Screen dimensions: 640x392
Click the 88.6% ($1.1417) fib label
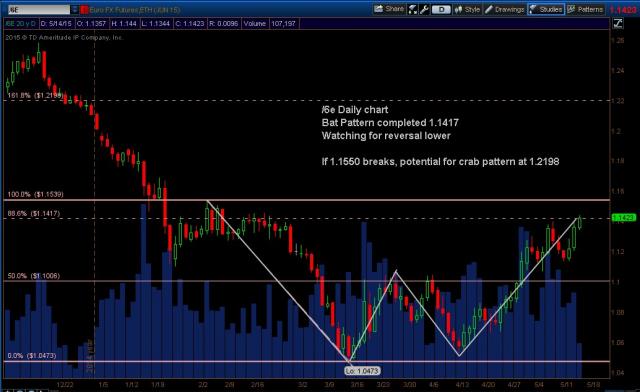pyautogui.click(x=34, y=214)
